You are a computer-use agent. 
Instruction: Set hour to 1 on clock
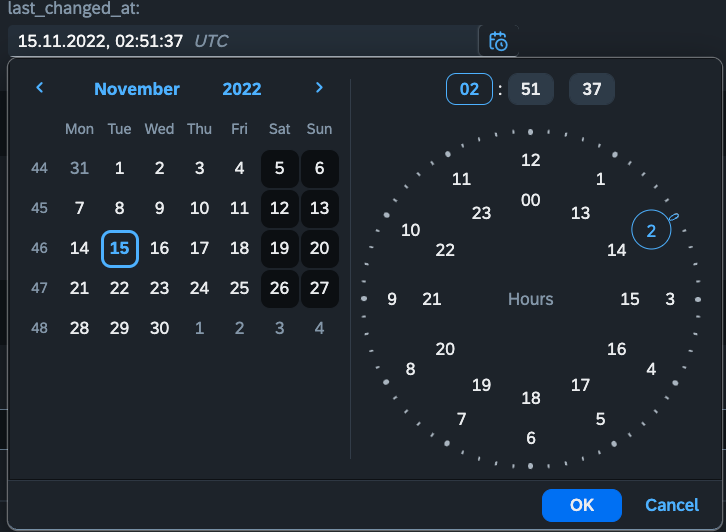click(x=601, y=179)
